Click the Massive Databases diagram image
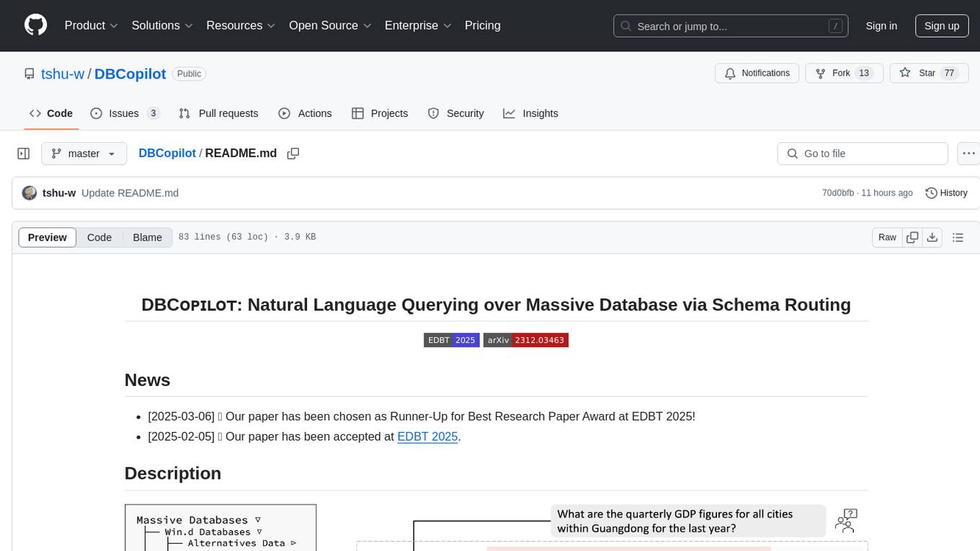This screenshot has width=980, height=551. click(496, 527)
